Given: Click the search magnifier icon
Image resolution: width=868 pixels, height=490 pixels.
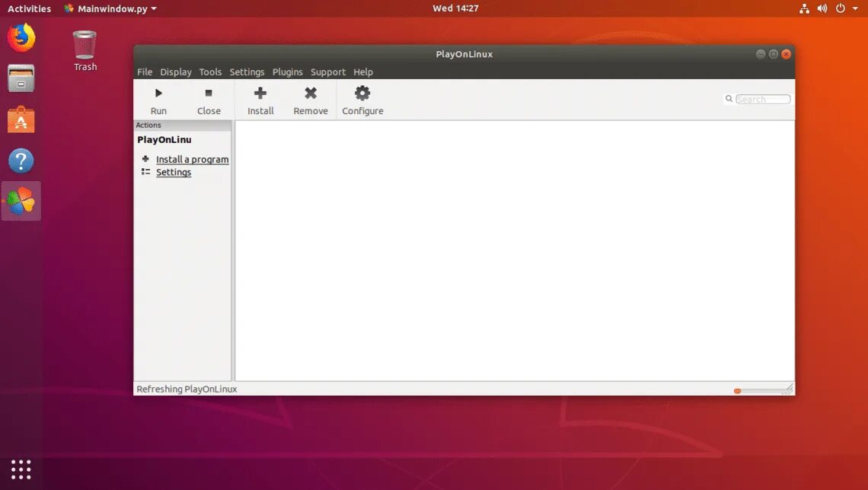Looking at the screenshot, I should point(729,98).
